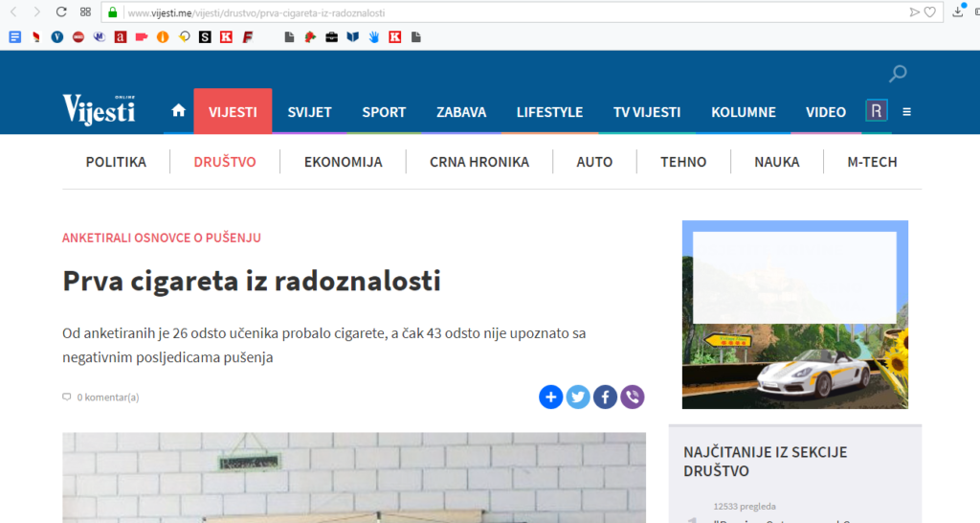The width and height of the screenshot is (980, 523).
Task: Open the blue hand bookmark
Action: 374,37
